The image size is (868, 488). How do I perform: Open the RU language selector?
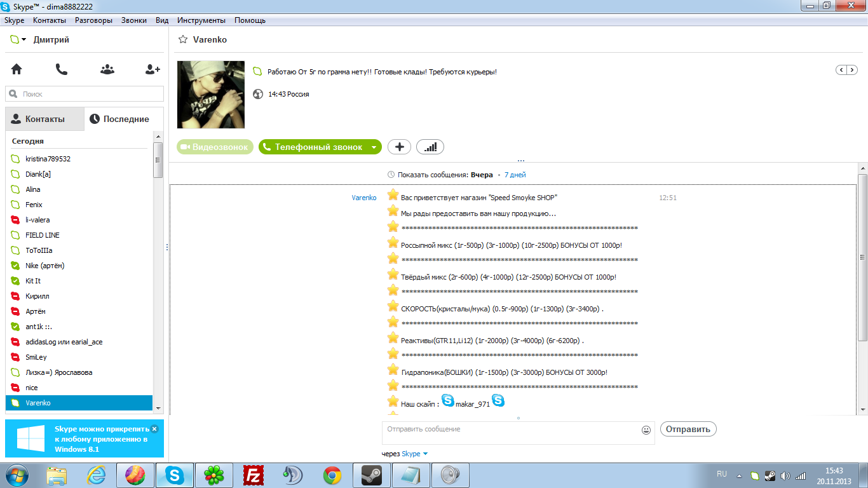pos(722,474)
